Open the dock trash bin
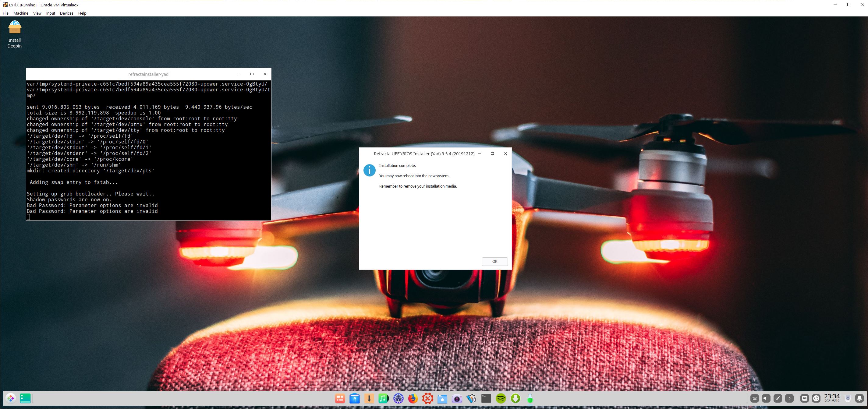 (x=848, y=399)
